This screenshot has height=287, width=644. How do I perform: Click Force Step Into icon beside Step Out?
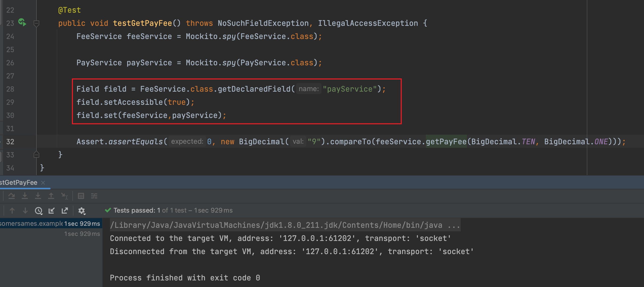click(38, 196)
